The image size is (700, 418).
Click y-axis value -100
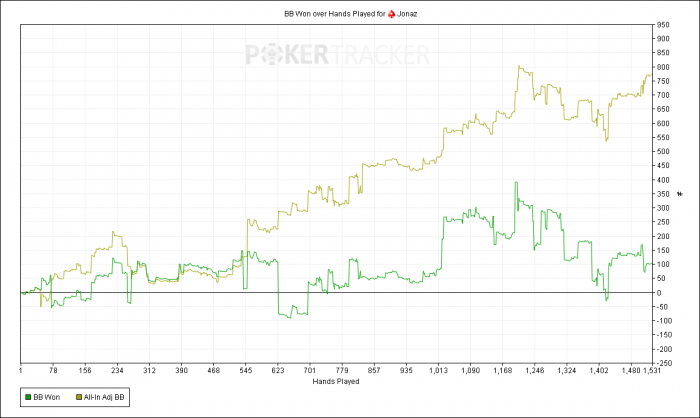pos(664,321)
